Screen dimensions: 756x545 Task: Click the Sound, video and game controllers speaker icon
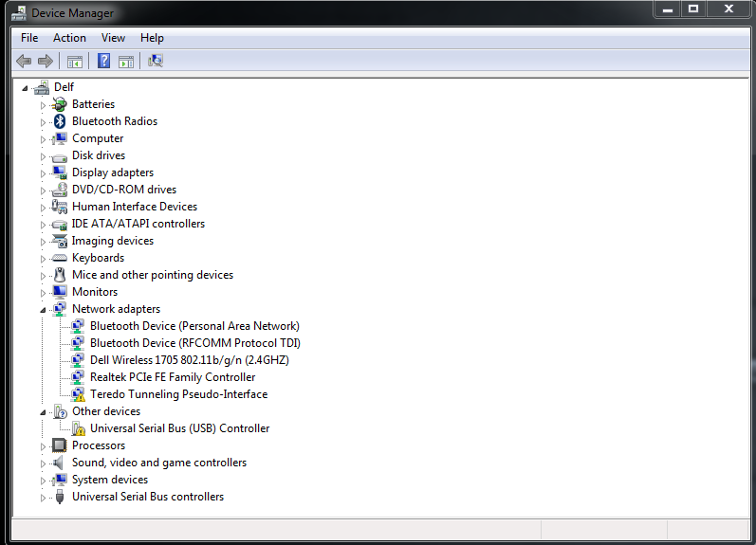pyautogui.click(x=59, y=463)
